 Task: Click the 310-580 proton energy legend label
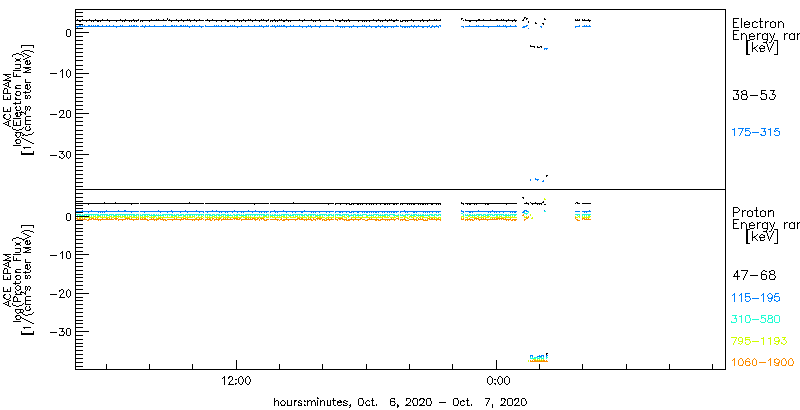[756, 320]
